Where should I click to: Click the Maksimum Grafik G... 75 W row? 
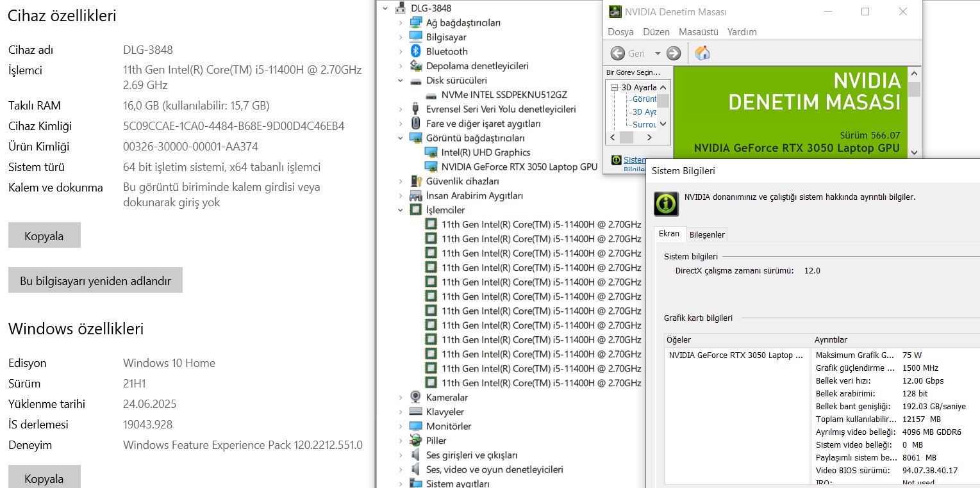tap(896, 355)
